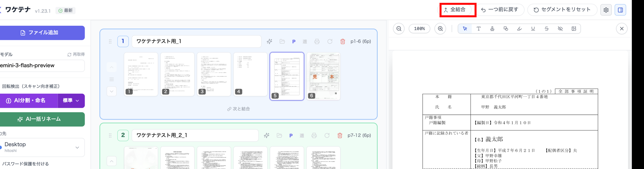This screenshot has height=169, width=644.
Task: Select the Text tool
Action: [x=479, y=29]
